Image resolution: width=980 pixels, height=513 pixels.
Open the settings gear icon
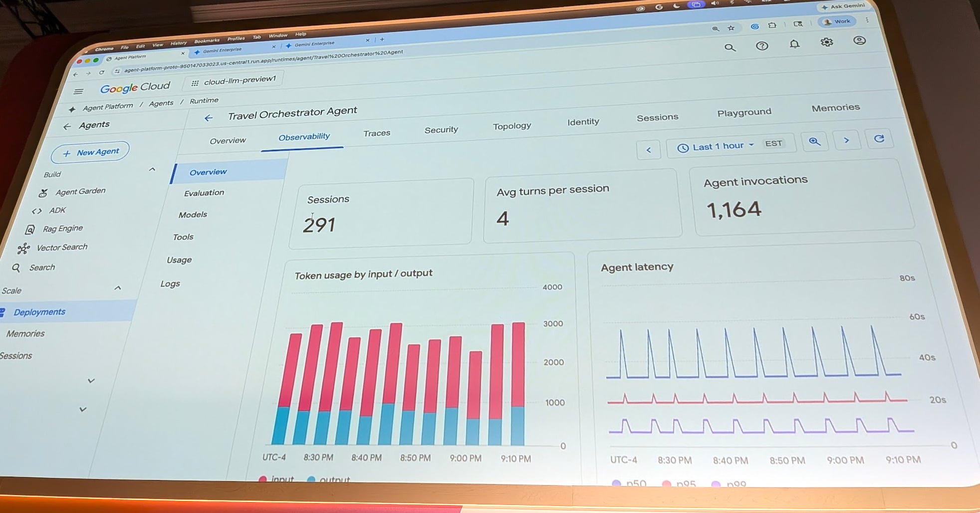(827, 42)
